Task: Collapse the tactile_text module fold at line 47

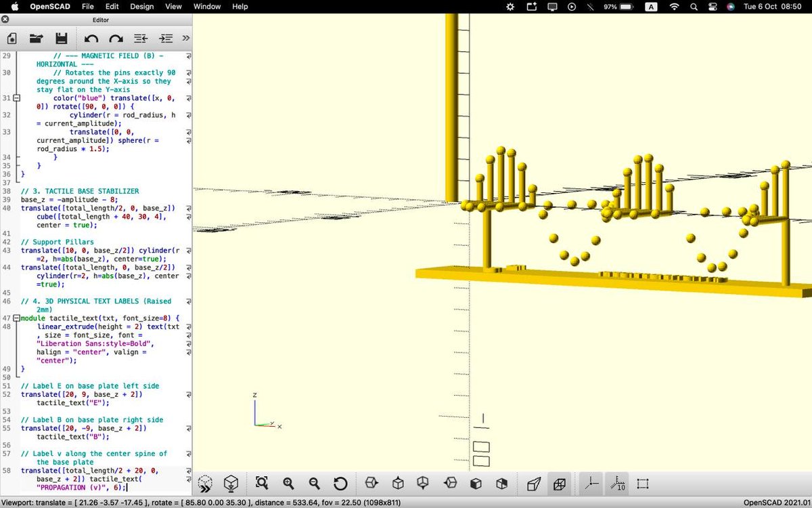Action: tap(17, 318)
